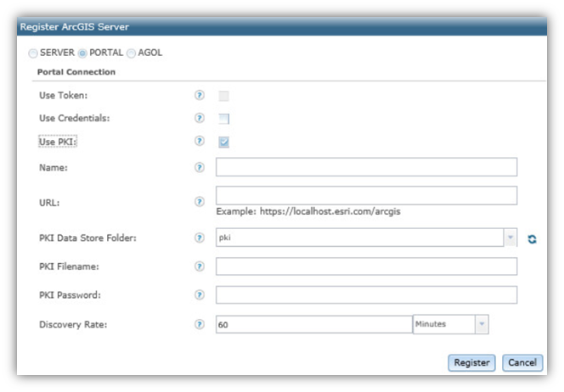564x392 pixels.
Task: Open the Minutes unit dropdown
Action: pos(482,324)
